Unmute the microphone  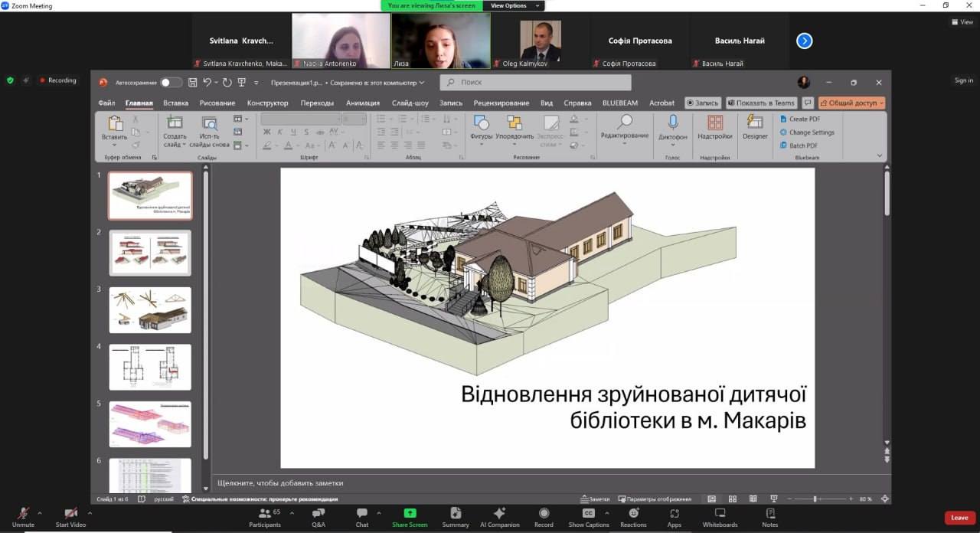[x=23, y=517]
